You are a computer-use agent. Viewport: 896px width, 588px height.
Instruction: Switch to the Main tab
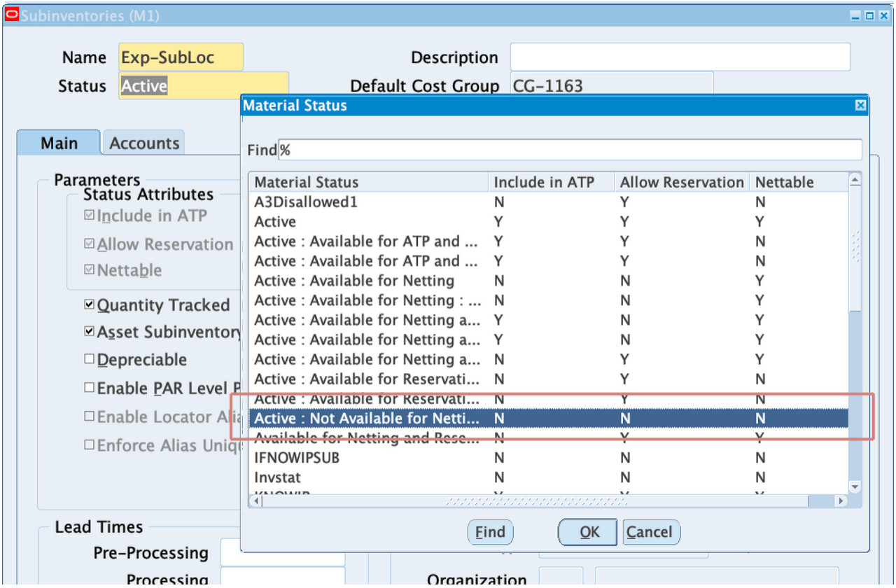[59, 142]
